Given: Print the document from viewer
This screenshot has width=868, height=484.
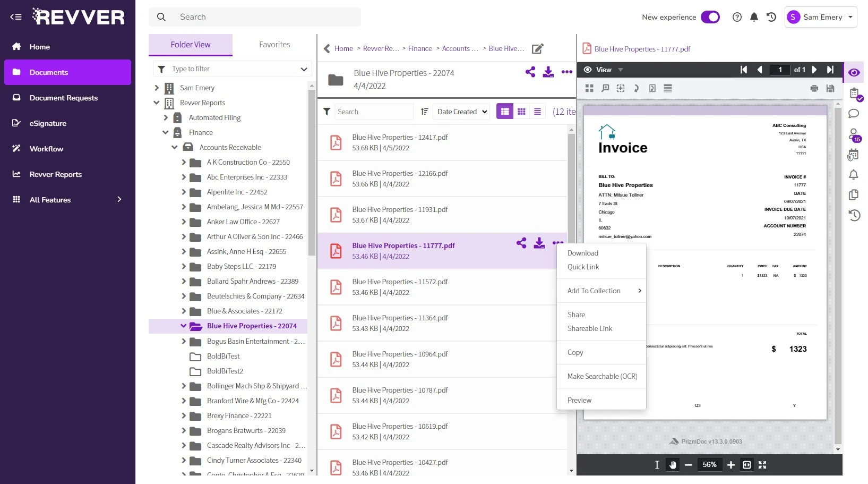Looking at the screenshot, I should coord(814,88).
